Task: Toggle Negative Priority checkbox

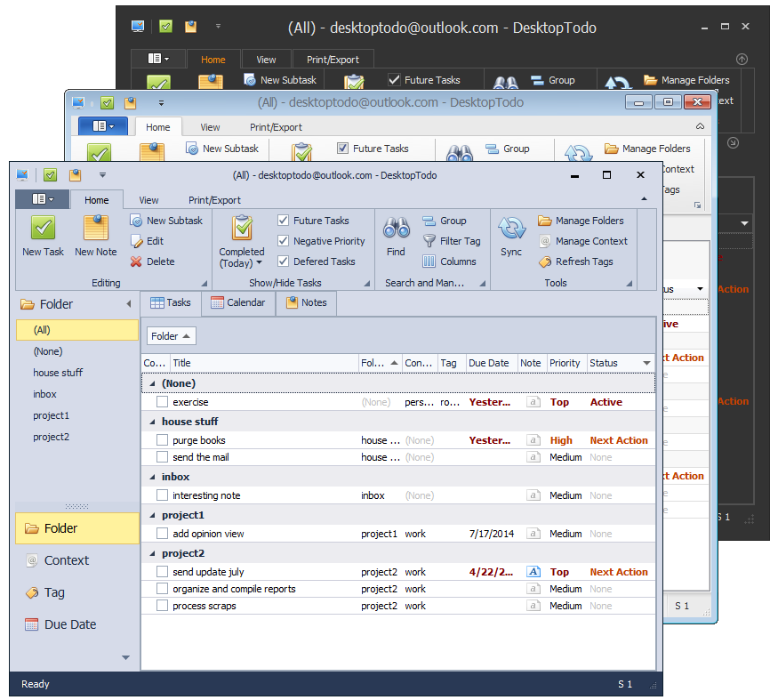Action: point(284,241)
